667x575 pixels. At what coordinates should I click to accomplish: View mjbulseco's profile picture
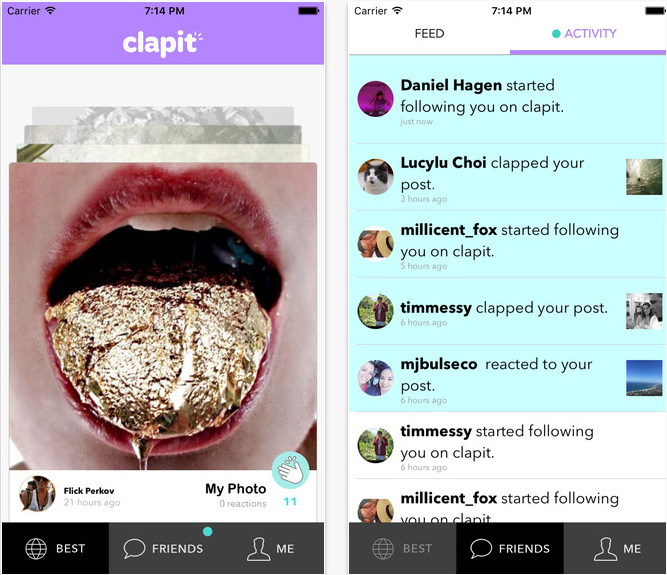pyautogui.click(x=375, y=378)
